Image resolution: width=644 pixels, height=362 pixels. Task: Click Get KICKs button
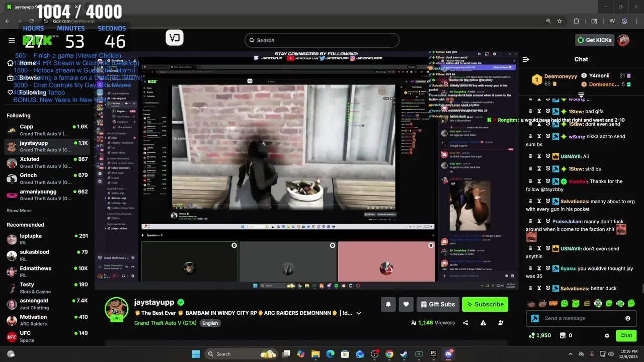(594, 40)
